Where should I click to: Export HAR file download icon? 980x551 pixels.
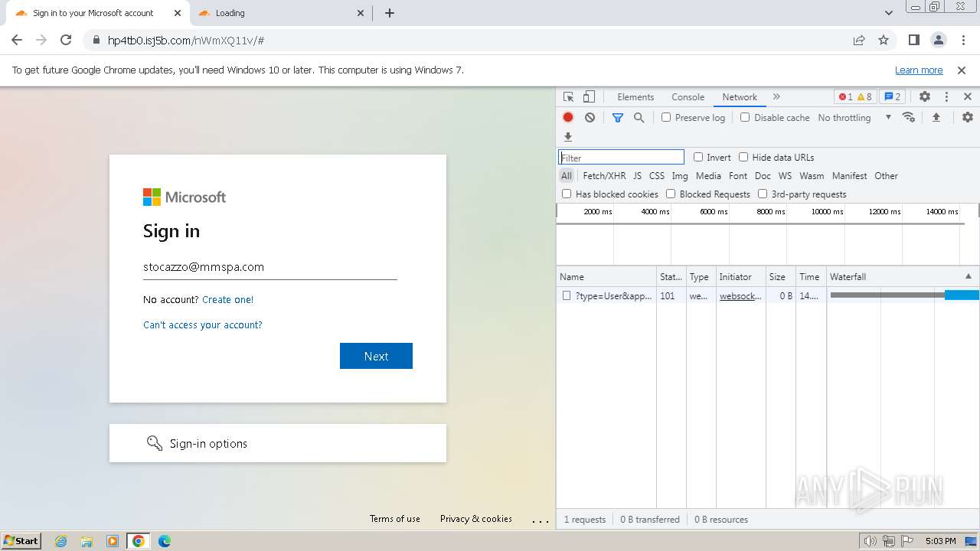click(x=568, y=137)
